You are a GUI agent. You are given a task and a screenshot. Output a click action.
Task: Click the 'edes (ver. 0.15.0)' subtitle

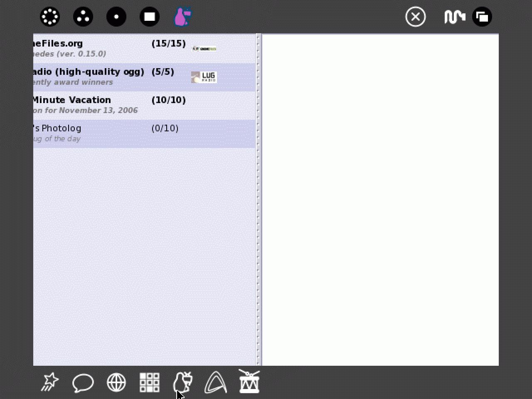[x=69, y=54]
